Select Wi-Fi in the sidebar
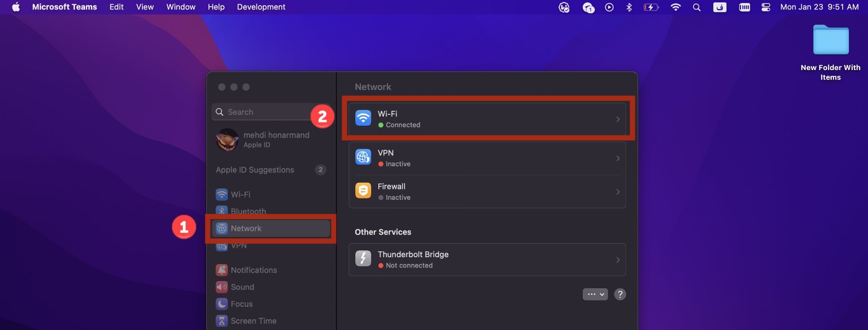This screenshot has height=330, width=868. pyautogui.click(x=271, y=194)
